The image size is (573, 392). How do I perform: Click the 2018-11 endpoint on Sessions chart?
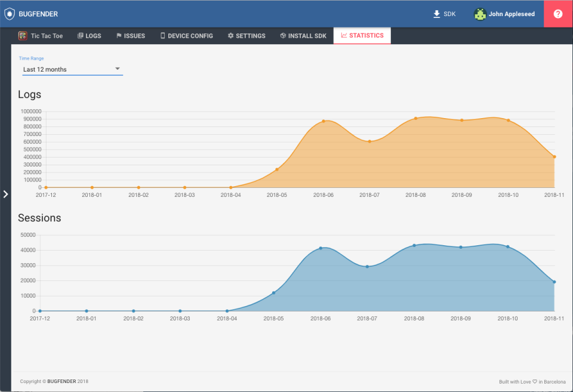pyautogui.click(x=554, y=282)
